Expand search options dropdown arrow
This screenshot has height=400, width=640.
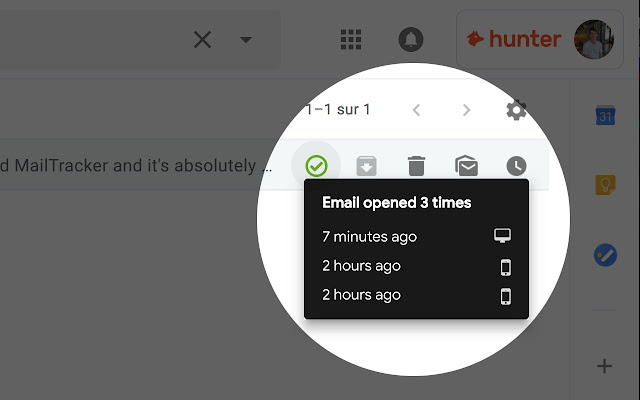(x=246, y=40)
